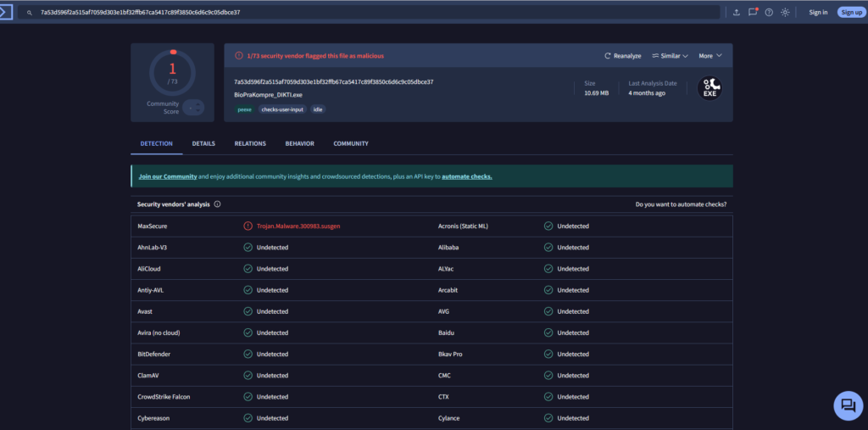The height and width of the screenshot is (430, 868).
Task: Open the upload file icon
Action: coord(737,12)
